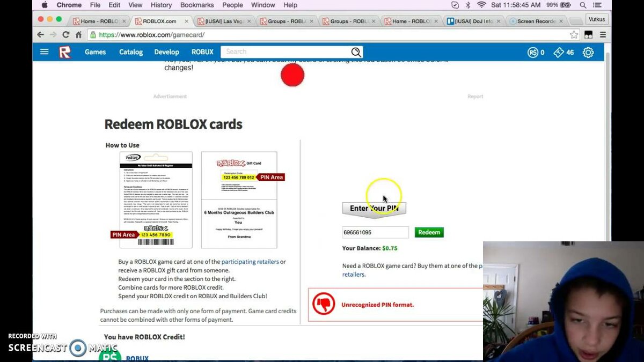The width and height of the screenshot is (644, 362).
Task: Click the extension icon beside bookmark star
Action: coord(589,35)
